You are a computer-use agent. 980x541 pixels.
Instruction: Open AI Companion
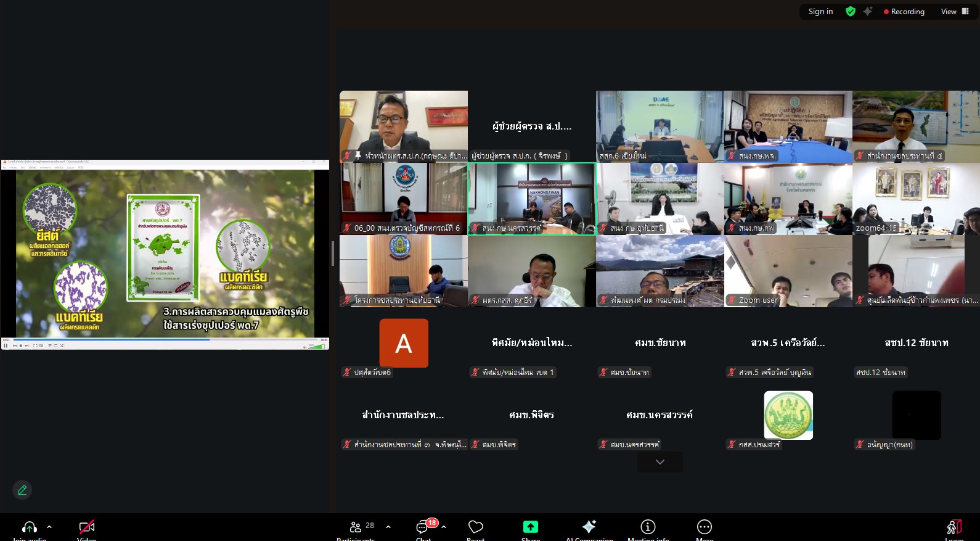(x=589, y=529)
